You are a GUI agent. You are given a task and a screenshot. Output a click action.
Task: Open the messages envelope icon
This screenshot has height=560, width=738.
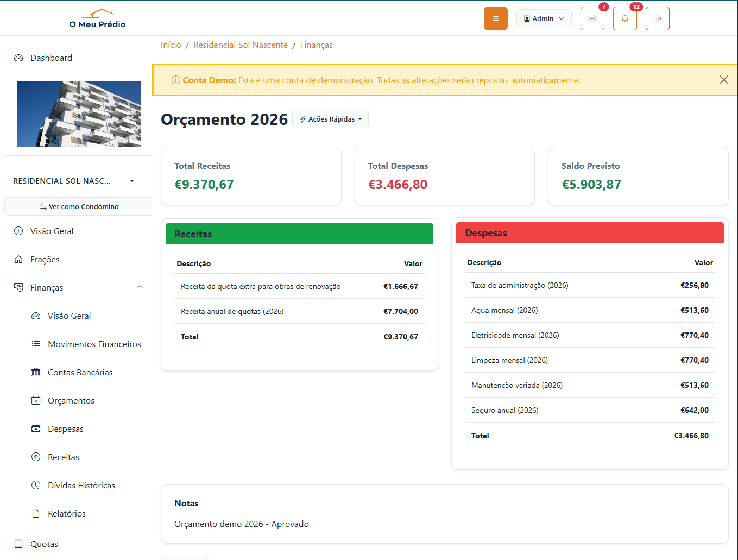coord(592,18)
